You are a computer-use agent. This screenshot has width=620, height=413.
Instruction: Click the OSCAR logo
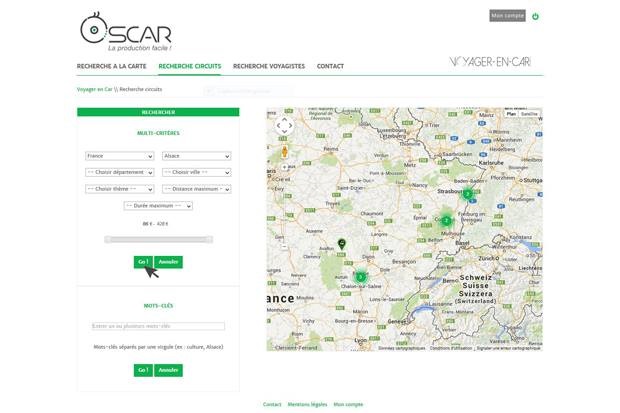[126, 32]
